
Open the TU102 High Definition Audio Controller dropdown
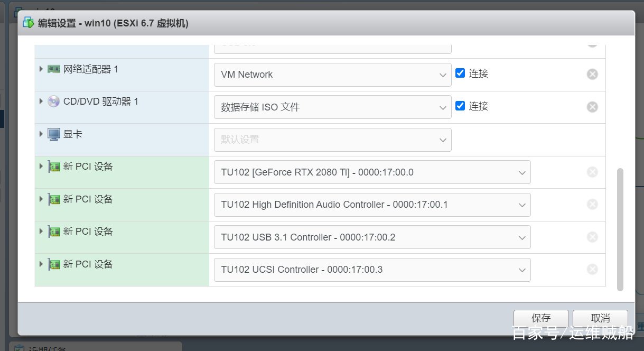(x=372, y=205)
